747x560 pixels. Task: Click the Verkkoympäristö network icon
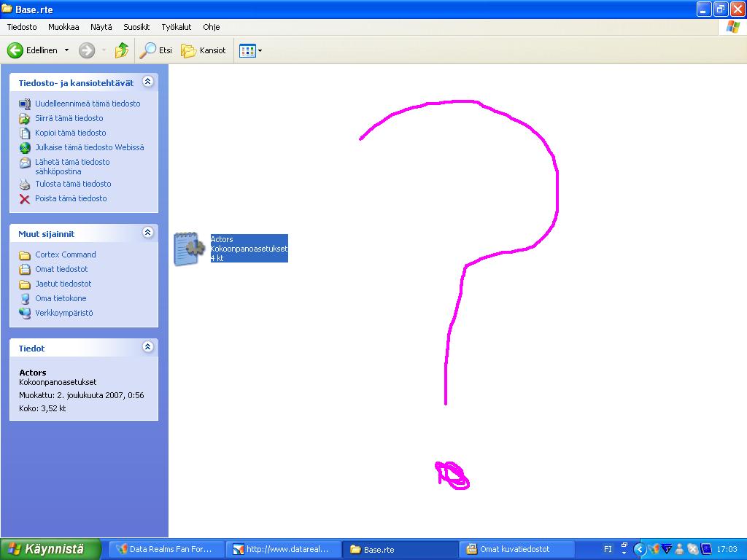click(25, 313)
